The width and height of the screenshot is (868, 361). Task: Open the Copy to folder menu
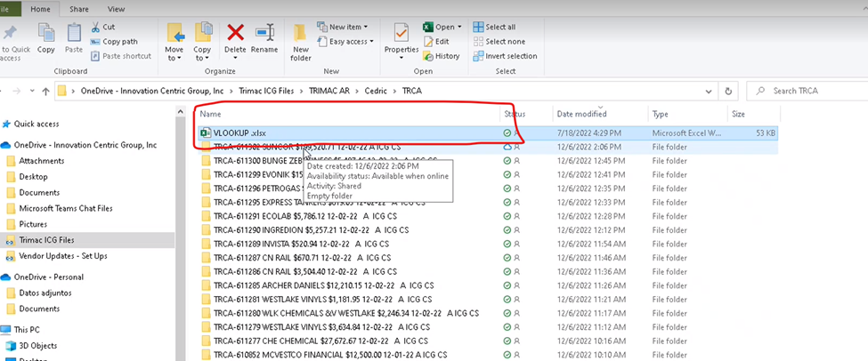point(203,42)
